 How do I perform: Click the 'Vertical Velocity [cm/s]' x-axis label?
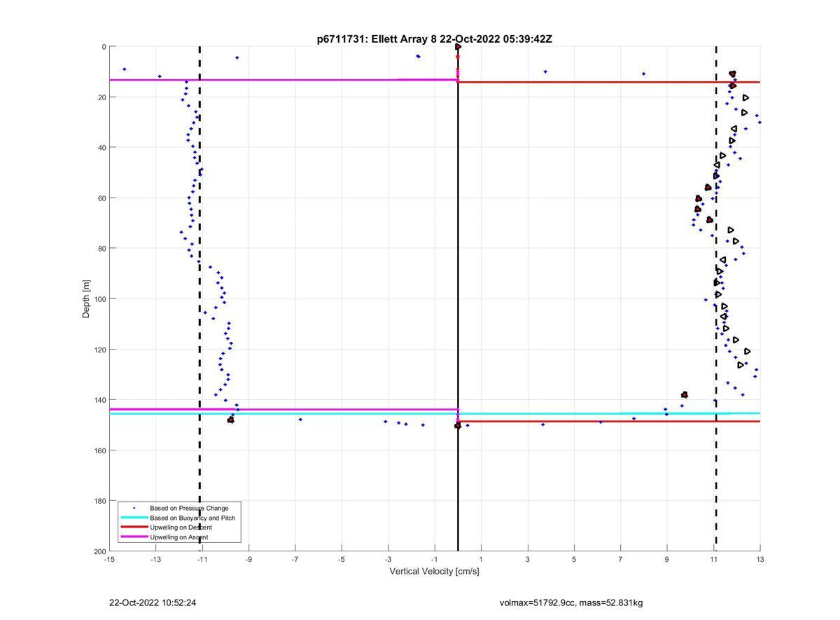coord(434,571)
